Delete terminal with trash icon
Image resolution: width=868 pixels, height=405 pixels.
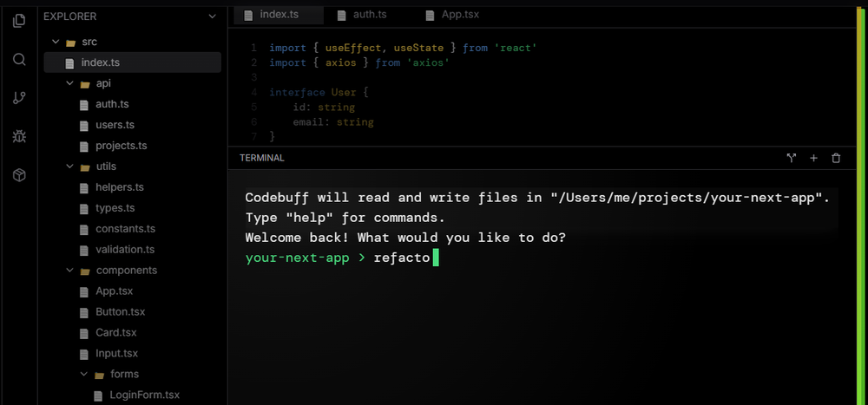pyautogui.click(x=837, y=158)
